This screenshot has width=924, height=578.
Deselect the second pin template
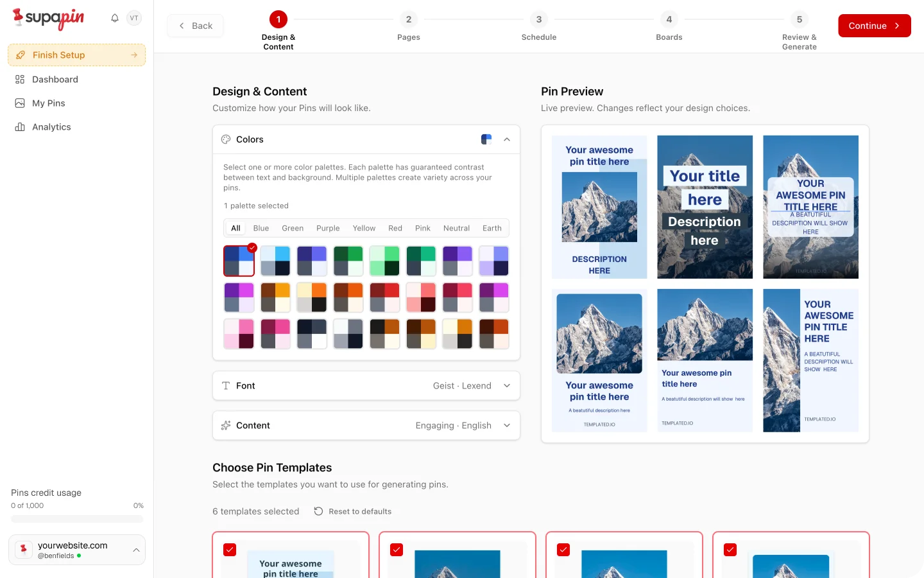397,550
